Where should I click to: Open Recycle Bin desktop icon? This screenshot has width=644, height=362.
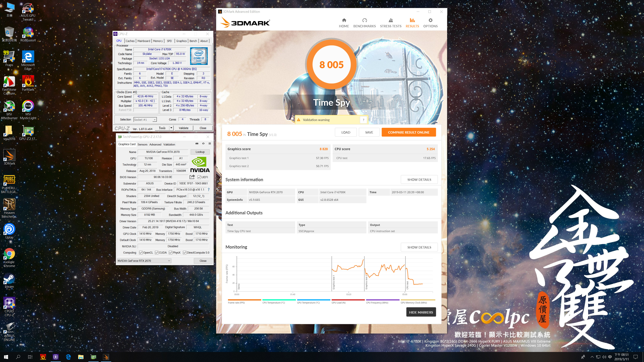[x=9, y=34]
